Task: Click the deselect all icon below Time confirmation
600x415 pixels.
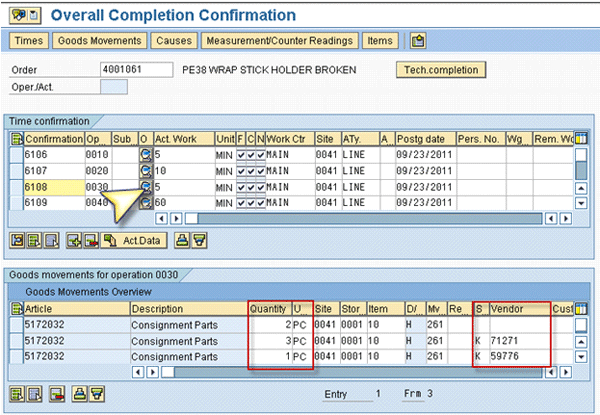Action: click(x=51, y=241)
